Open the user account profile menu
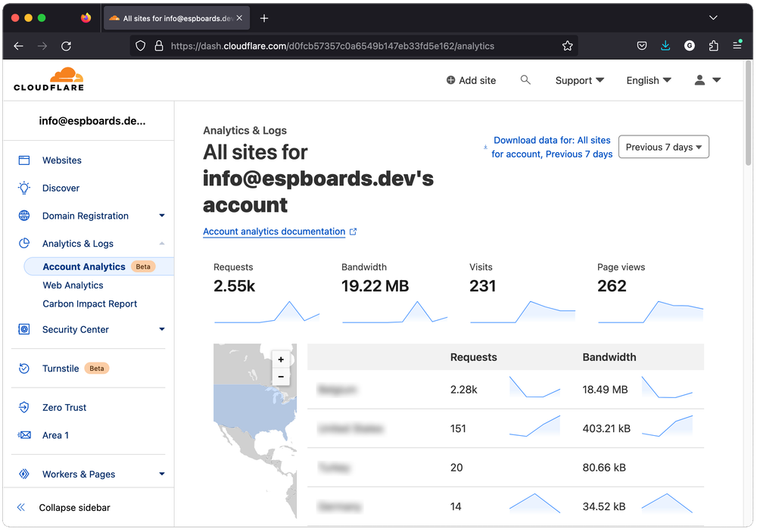The width and height of the screenshot is (757, 532). pyautogui.click(x=707, y=80)
